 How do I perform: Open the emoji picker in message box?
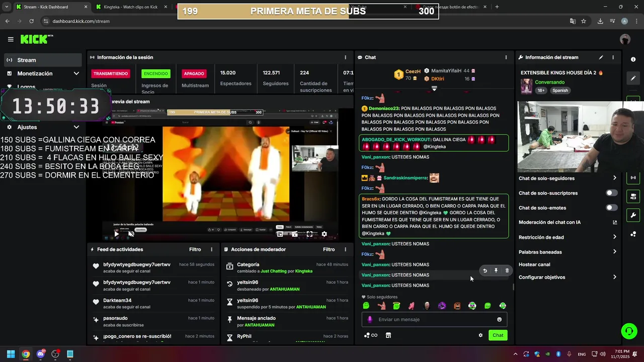click(499, 319)
